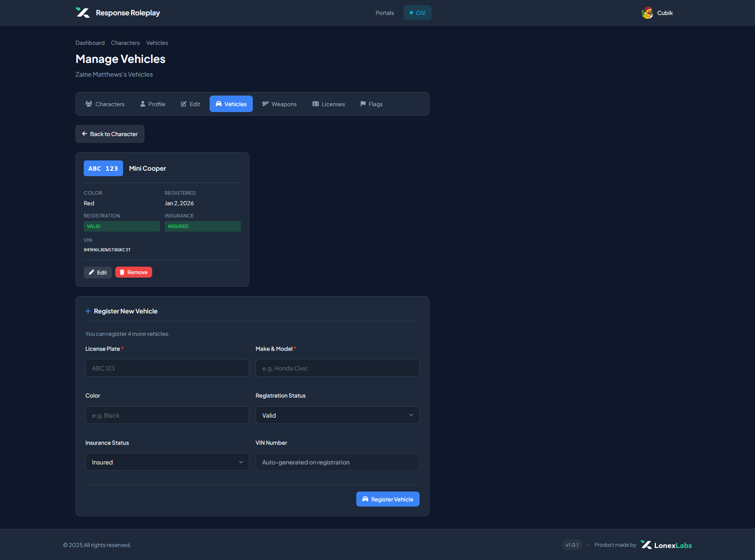The height and width of the screenshot is (560, 755).
Task: Expand the Registration Status dropdown
Action: click(337, 415)
